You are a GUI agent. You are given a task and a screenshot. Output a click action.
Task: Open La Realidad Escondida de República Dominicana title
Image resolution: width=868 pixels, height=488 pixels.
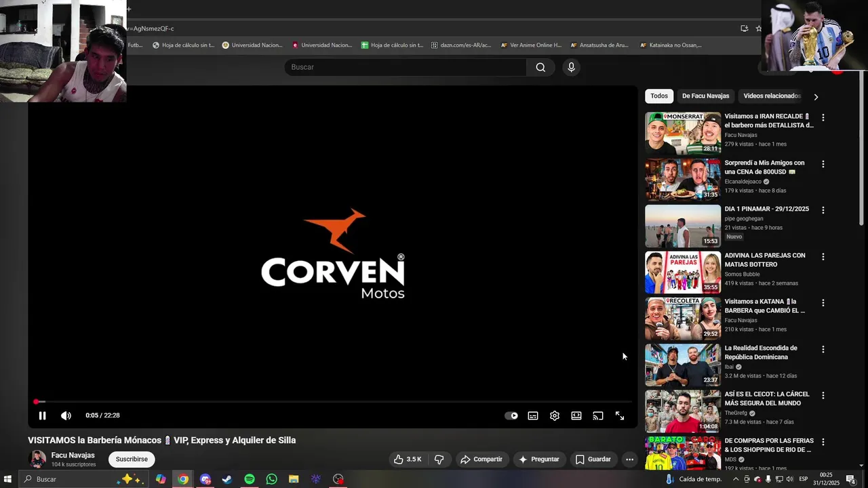[761, 352]
